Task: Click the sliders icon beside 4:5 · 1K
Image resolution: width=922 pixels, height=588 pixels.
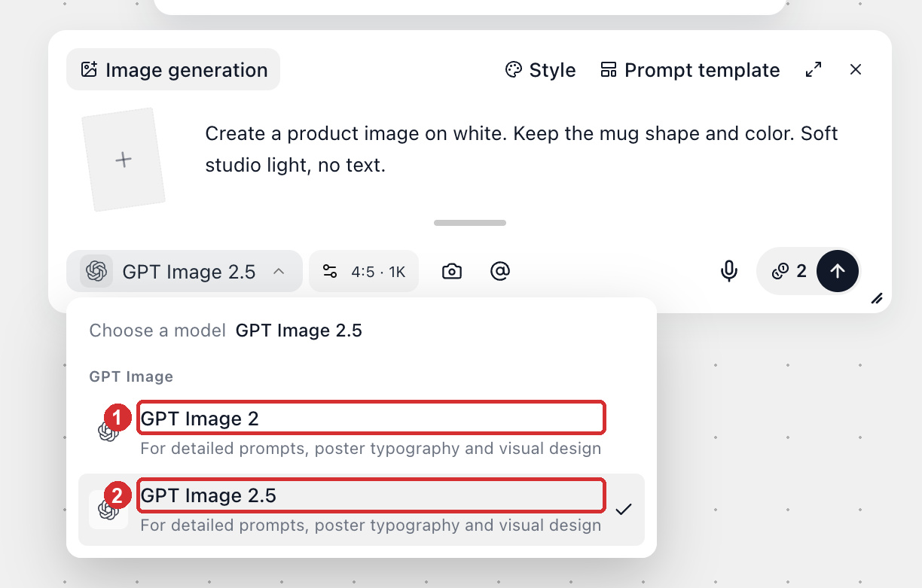Action: (330, 271)
